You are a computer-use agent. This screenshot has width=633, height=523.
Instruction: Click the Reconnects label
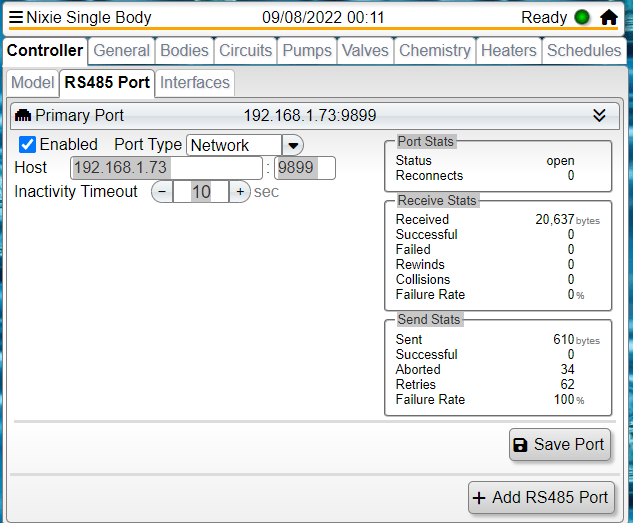429,176
